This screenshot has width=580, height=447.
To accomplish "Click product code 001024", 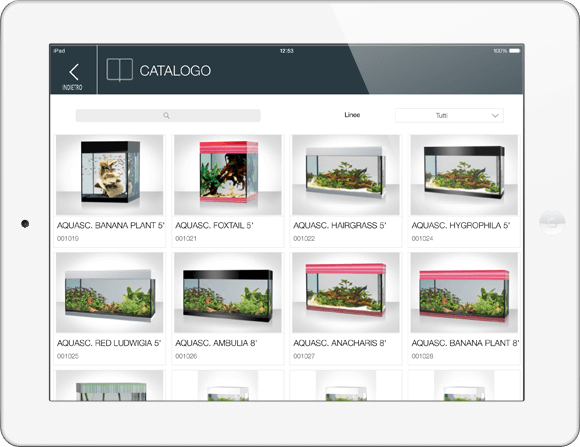I will coord(422,239).
